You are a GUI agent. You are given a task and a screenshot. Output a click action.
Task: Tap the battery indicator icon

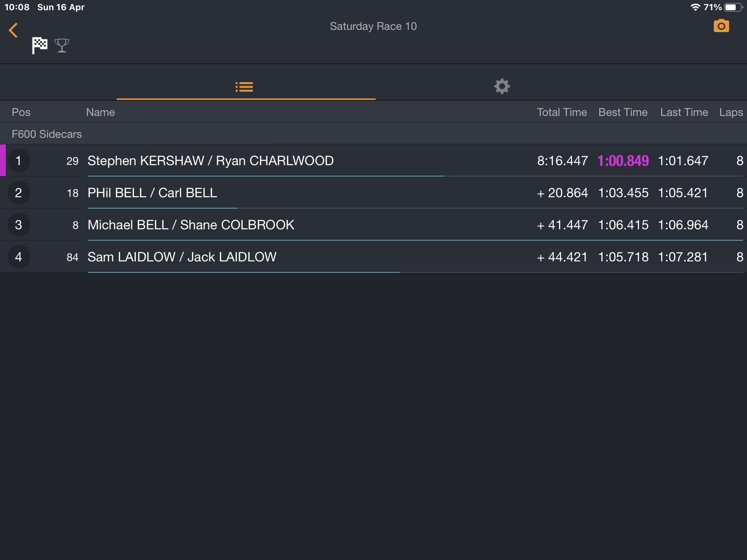tap(734, 7)
